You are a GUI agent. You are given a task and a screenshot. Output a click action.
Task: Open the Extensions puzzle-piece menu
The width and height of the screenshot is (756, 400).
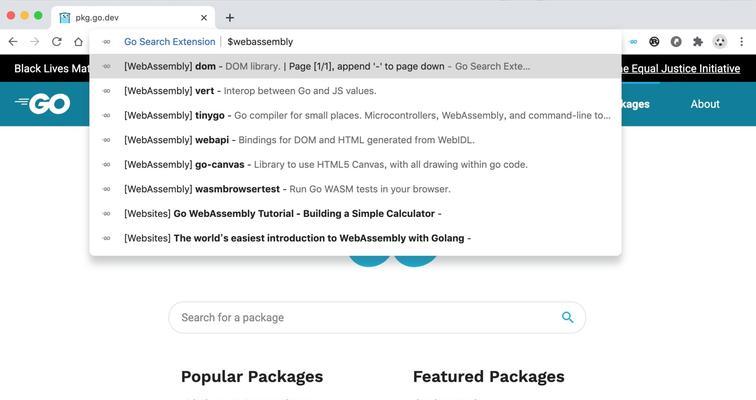[x=698, y=42]
